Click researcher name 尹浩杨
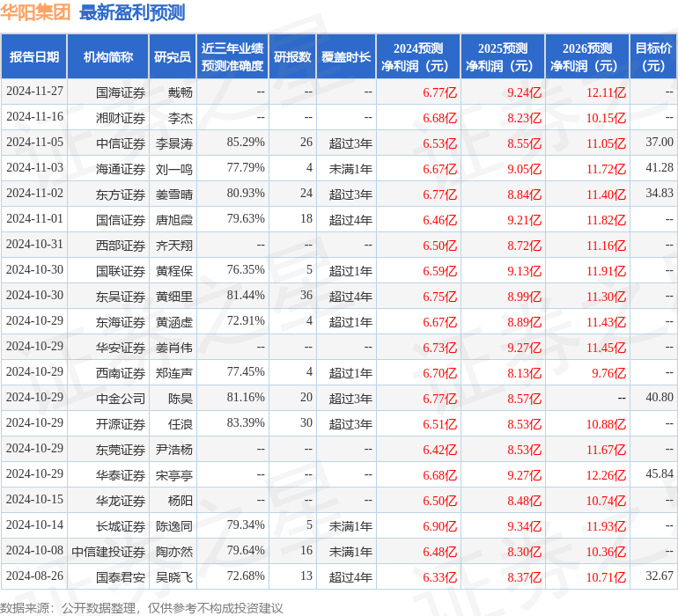Screen dimensions: 678x616 174,449
